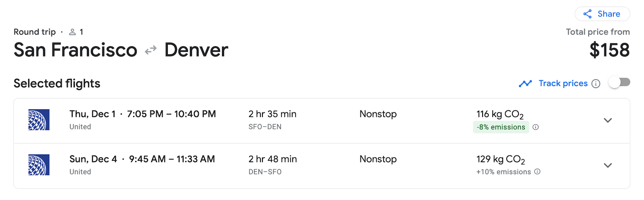Click info icon next to -8% emissions
The image size is (644, 200).
(536, 127)
